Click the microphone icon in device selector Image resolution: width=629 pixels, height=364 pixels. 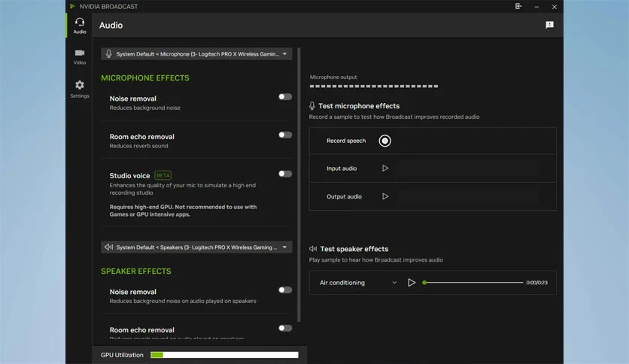click(x=108, y=53)
